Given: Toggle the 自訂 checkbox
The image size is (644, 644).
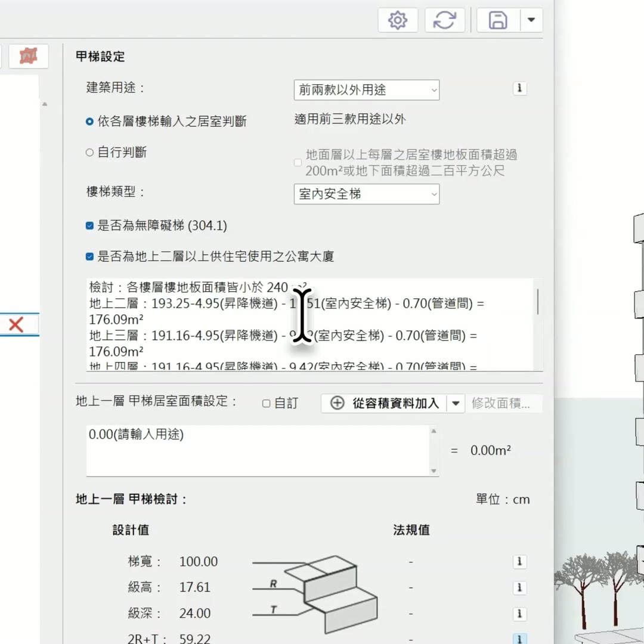Looking at the screenshot, I should pyautogui.click(x=266, y=404).
